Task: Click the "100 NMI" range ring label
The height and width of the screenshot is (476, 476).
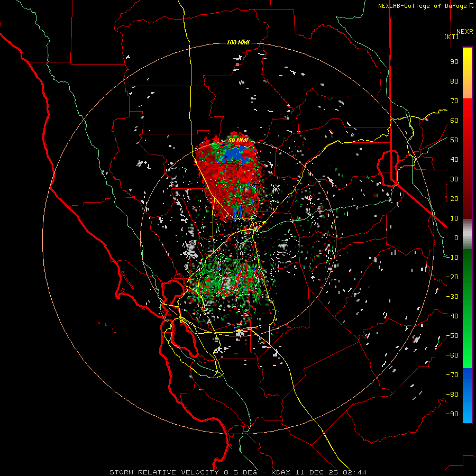Action: tap(238, 42)
